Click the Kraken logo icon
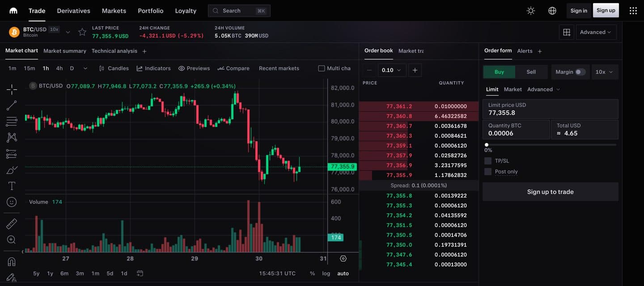Image resolution: width=644 pixels, height=286 pixels. (x=13, y=11)
